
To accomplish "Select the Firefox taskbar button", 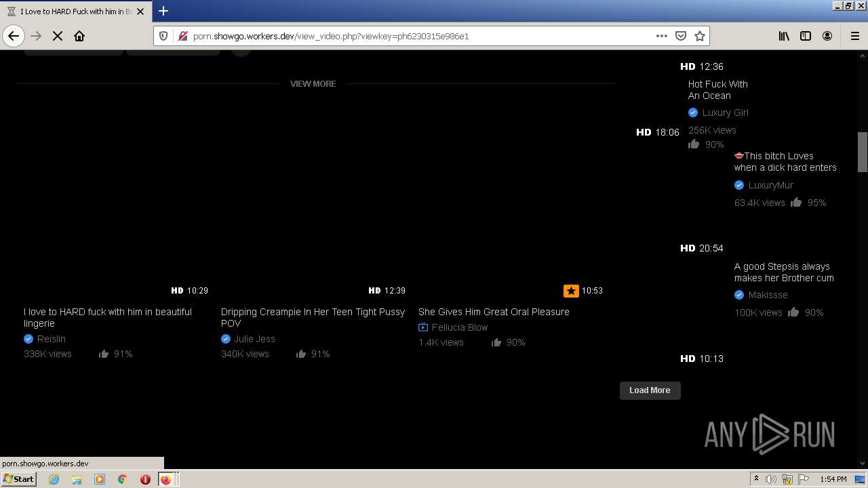I will coord(167,479).
